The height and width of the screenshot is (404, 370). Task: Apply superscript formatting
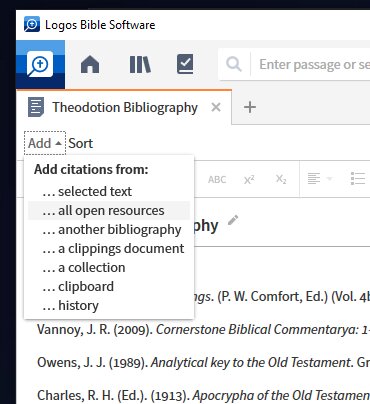[x=249, y=179]
